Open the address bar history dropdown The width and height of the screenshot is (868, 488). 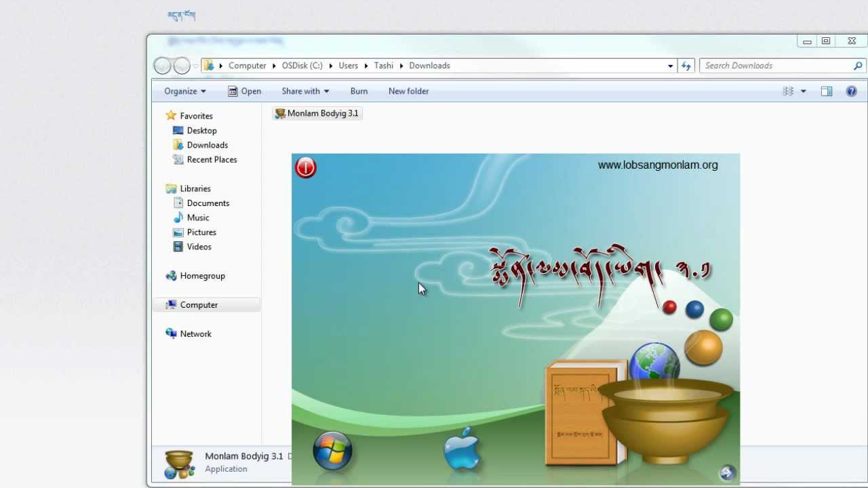click(x=670, y=66)
